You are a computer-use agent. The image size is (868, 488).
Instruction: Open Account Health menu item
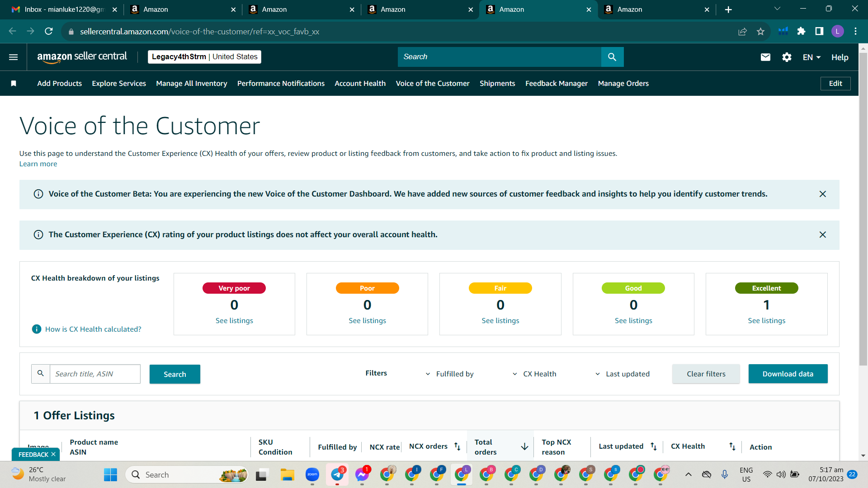pos(360,84)
